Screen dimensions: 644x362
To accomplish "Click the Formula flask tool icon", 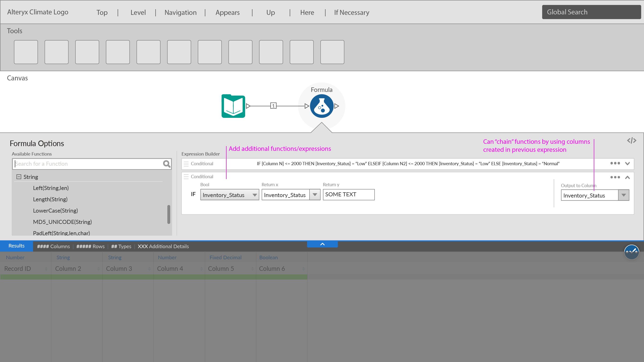I will coord(322,106).
